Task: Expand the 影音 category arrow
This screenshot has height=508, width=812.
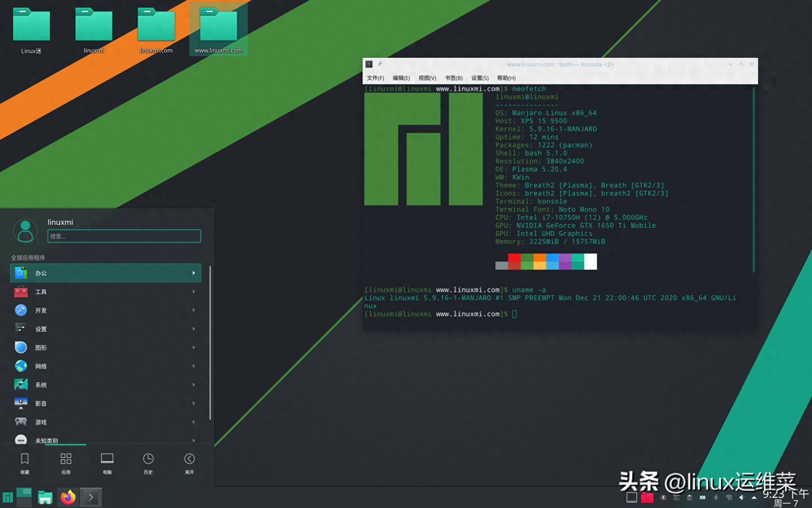Action: coord(194,403)
